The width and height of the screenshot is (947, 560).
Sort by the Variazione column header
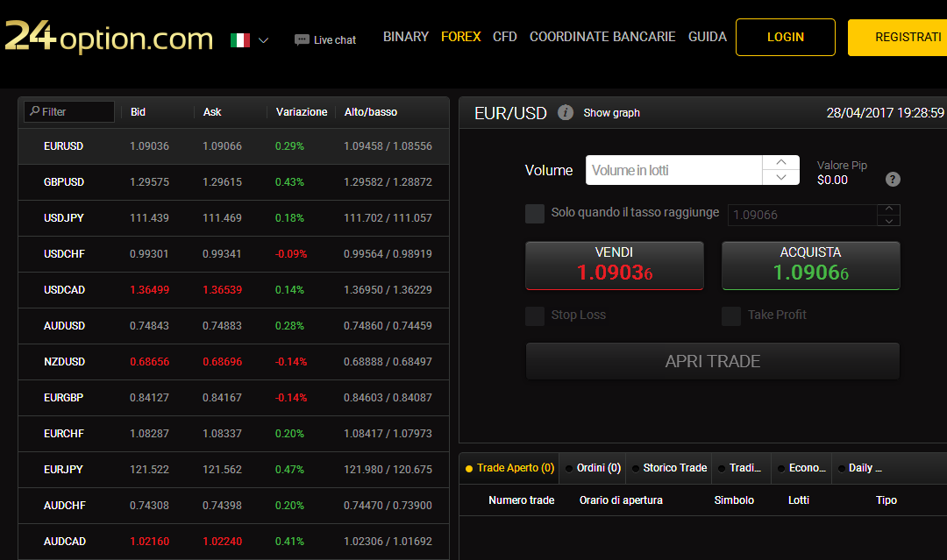tap(302, 112)
